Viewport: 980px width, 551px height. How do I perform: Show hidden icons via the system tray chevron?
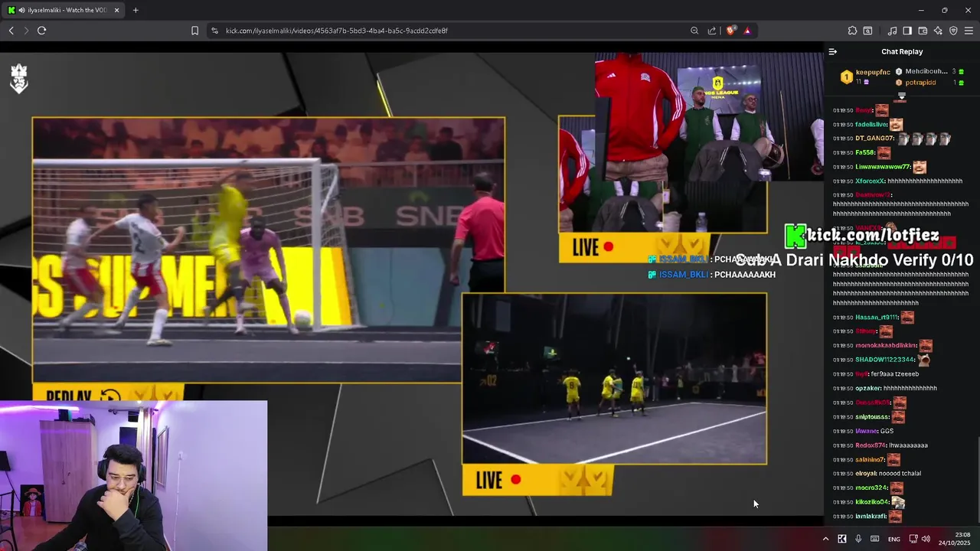825,539
